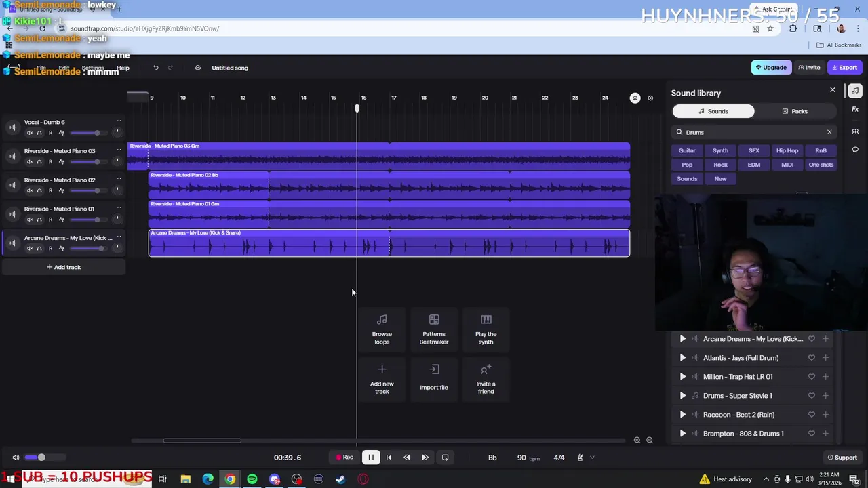Open the 90 bpm tempo setting
Screen dimensions: 868x488
[x=528, y=457]
